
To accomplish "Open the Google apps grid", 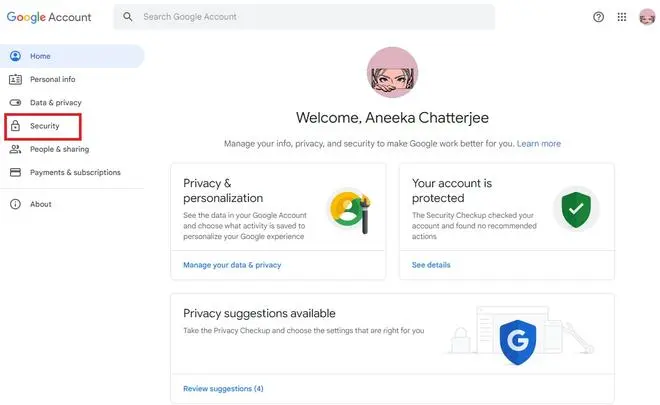I will click(x=622, y=17).
